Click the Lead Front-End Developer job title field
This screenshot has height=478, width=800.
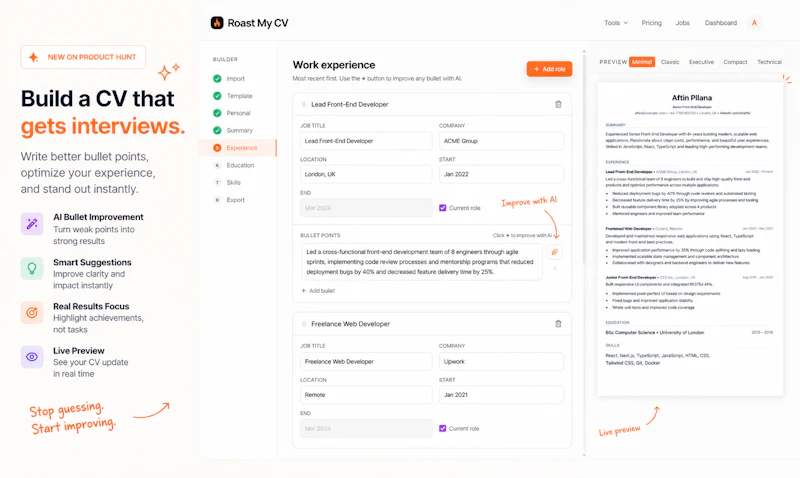[x=366, y=141]
